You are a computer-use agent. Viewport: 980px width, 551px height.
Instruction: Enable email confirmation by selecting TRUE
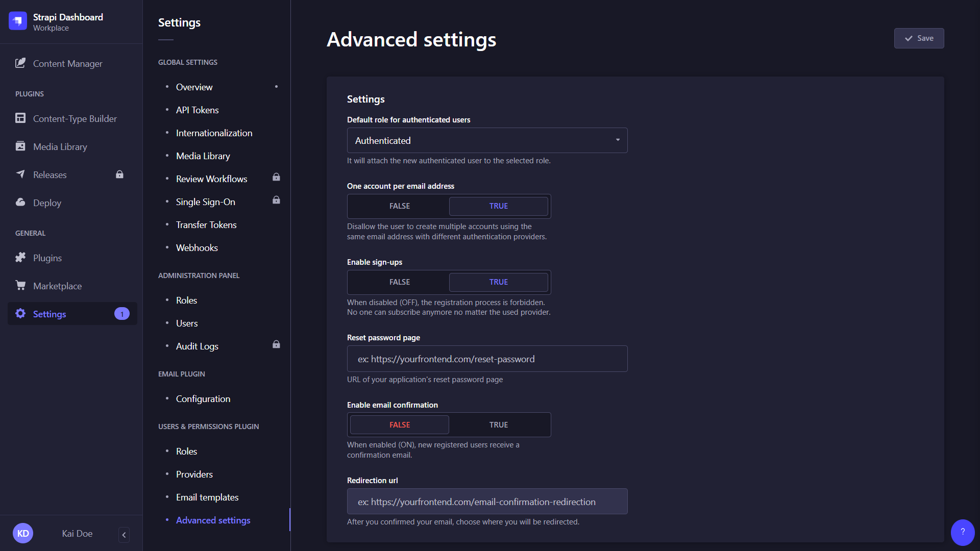[499, 424]
